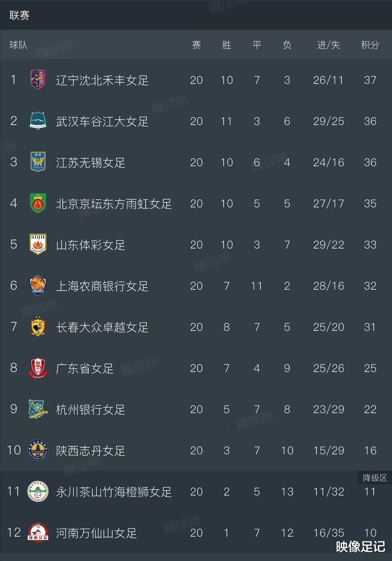Click the 胜 wins column header
The image size is (392, 561).
(x=226, y=45)
